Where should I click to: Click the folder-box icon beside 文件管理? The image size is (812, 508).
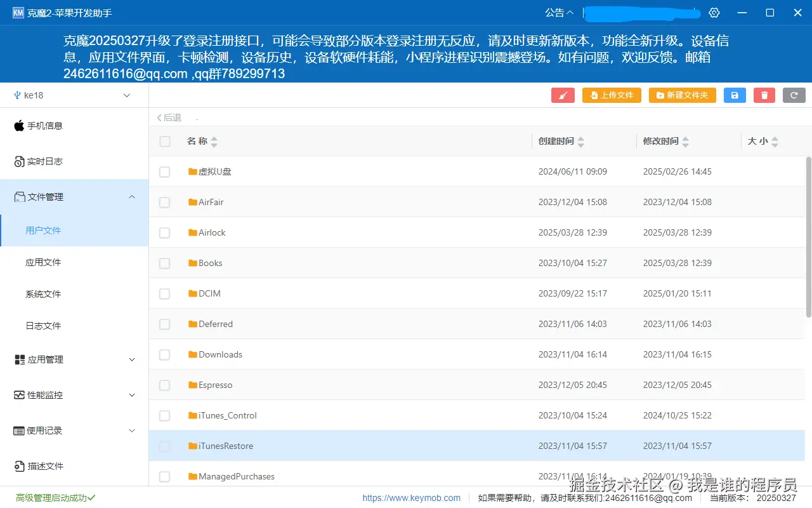[19, 197]
